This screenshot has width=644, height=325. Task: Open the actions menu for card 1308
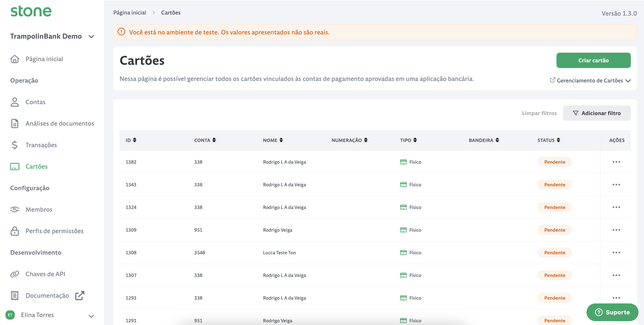[x=616, y=253]
